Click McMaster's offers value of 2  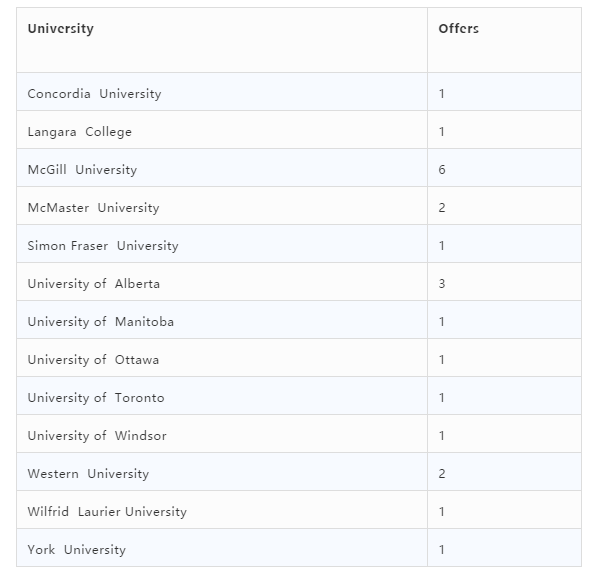click(x=442, y=208)
